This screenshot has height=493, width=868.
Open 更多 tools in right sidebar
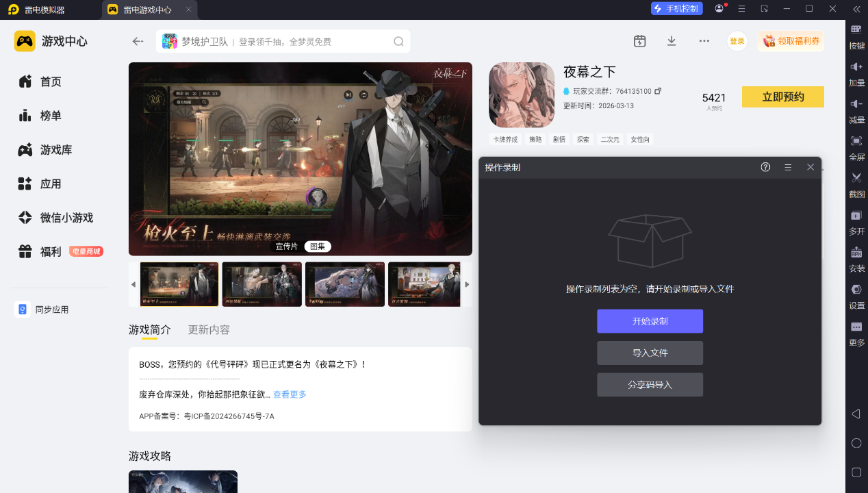point(856,333)
